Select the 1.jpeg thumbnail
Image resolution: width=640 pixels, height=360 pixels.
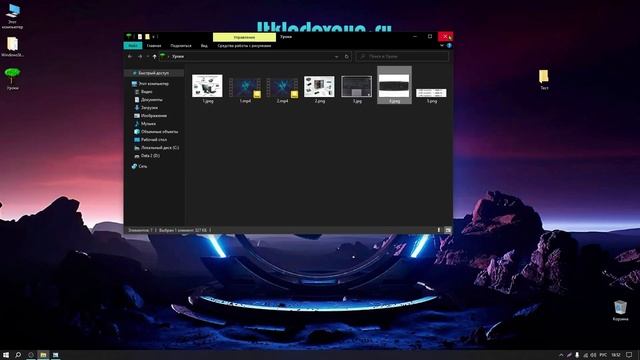[207, 86]
